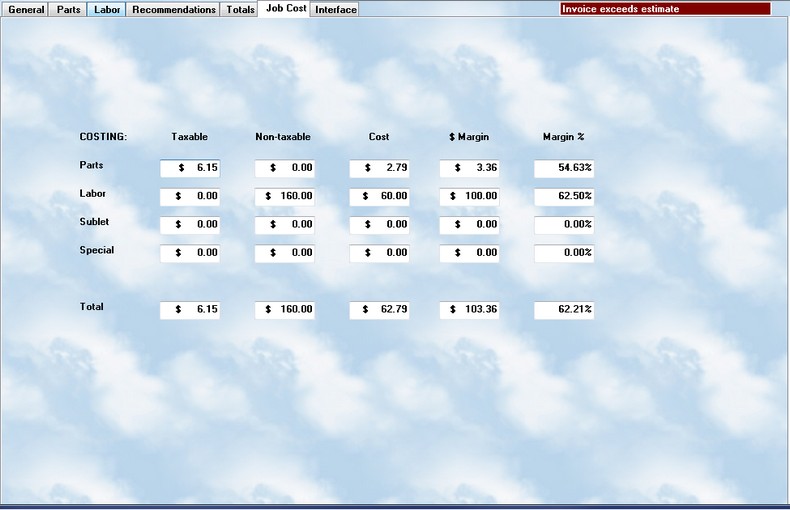Click the Parts Taxable amount field
Image resolution: width=790 pixels, height=510 pixels.
point(190,168)
